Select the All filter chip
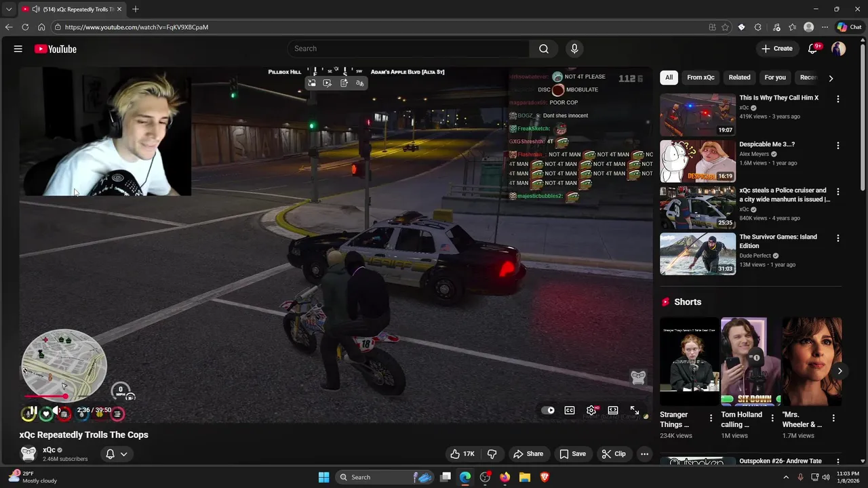 point(669,77)
